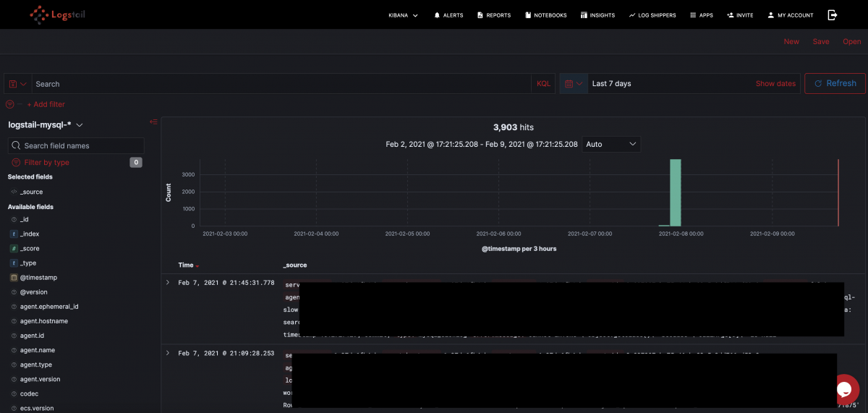Image resolution: width=868 pixels, height=413 pixels.
Task: Click the _score number type icon
Action: pyautogui.click(x=14, y=248)
